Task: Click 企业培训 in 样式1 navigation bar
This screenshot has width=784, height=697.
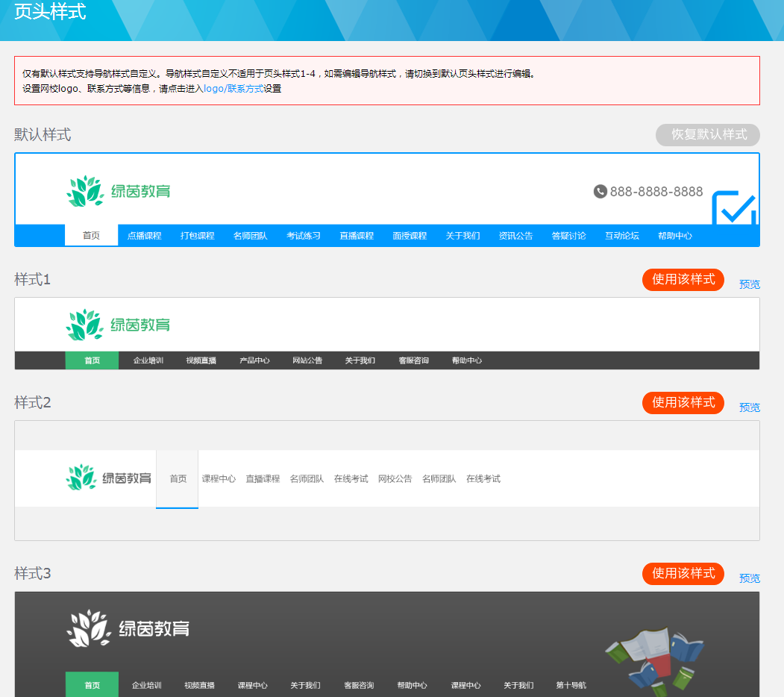Action: tap(148, 360)
